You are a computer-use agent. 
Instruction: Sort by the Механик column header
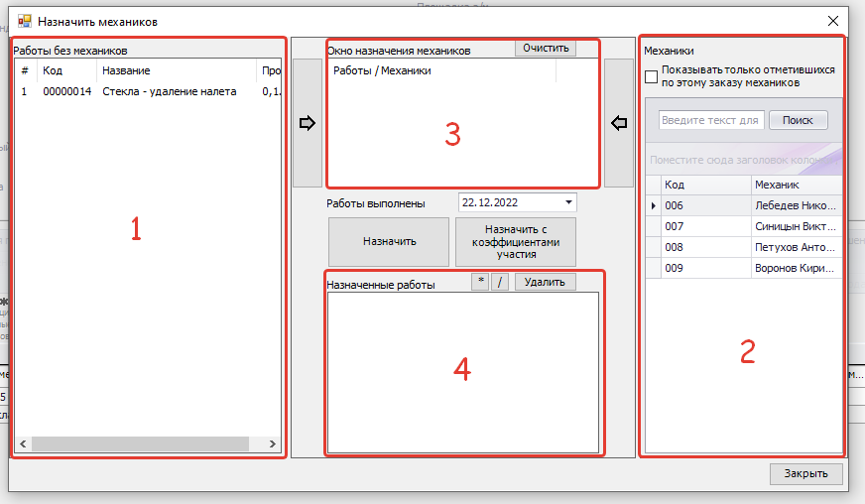(x=794, y=185)
